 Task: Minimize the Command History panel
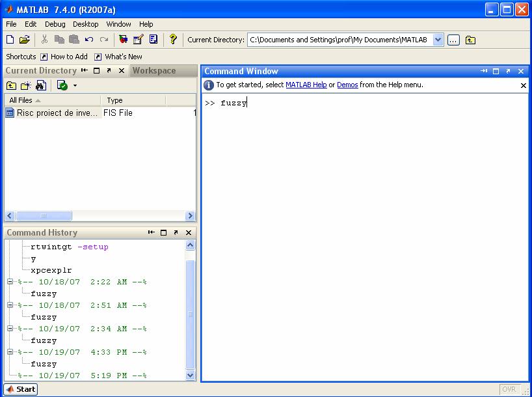[152, 232]
